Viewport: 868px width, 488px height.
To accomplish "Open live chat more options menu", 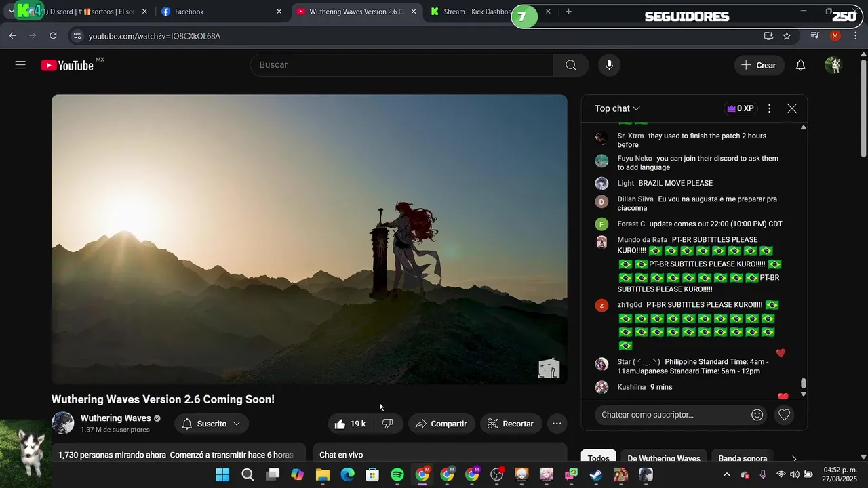I will 769,108.
